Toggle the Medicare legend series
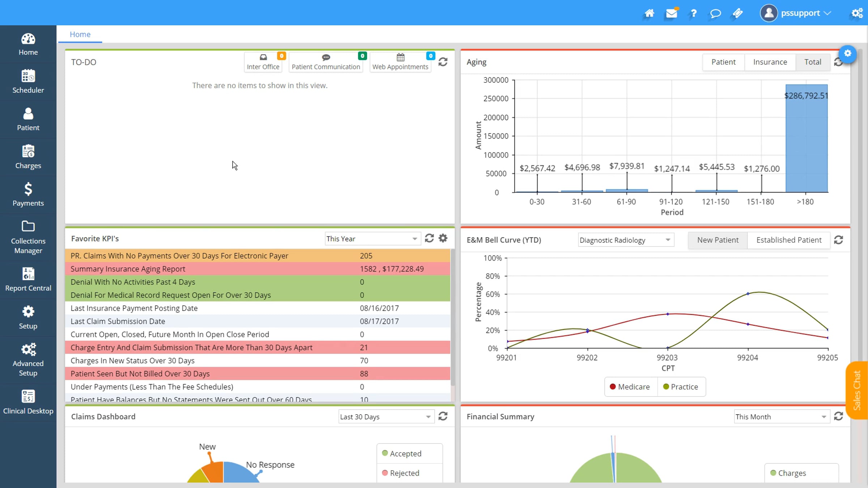 coord(630,387)
